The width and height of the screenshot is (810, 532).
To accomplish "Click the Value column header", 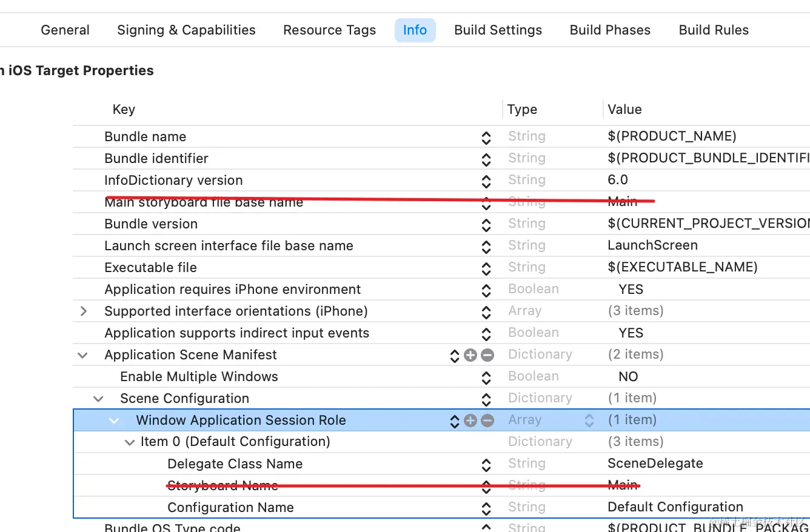I will tap(624, 110).
